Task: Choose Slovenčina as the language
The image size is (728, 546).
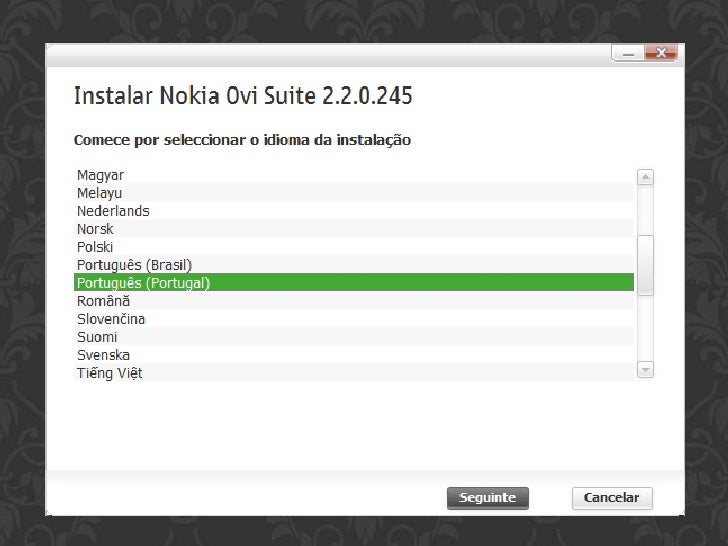Action: (x=354, y=318)
